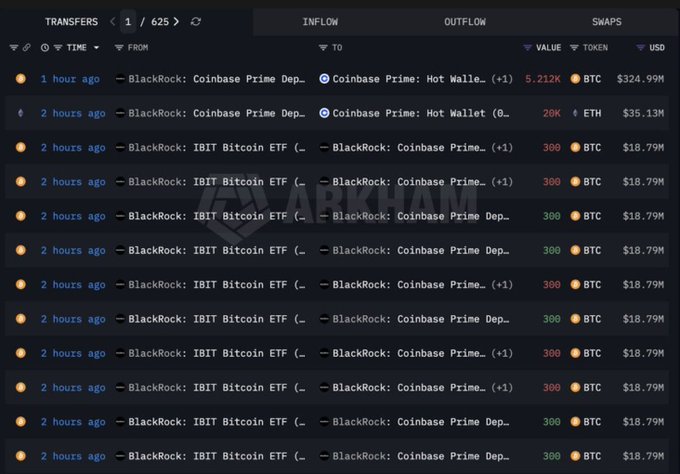Click Coinbase icon on 5.212K BTC row recipient
The image size is (680, 474).
324,79
